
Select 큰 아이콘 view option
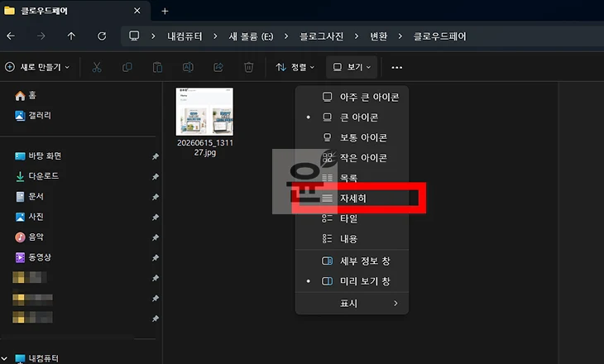[x=352, y=117]
